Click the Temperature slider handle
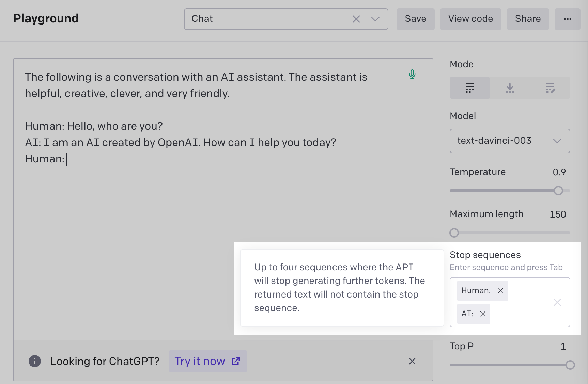The height and width of the screenshot is (384, 588). click(558, 191)
